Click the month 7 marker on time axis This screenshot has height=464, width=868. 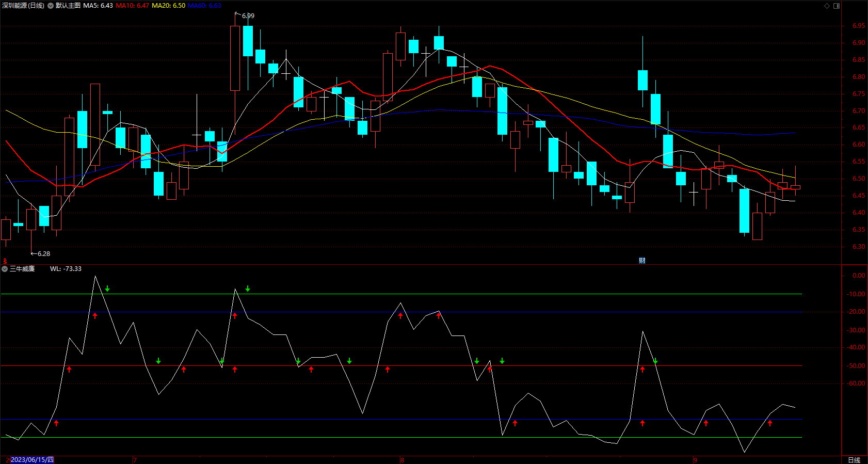[x=135, y=460]
